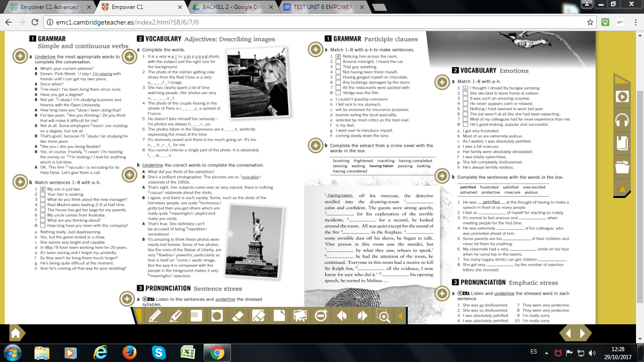Open the book contents panel
Screen dimensions: 644x362
point(622,142)
